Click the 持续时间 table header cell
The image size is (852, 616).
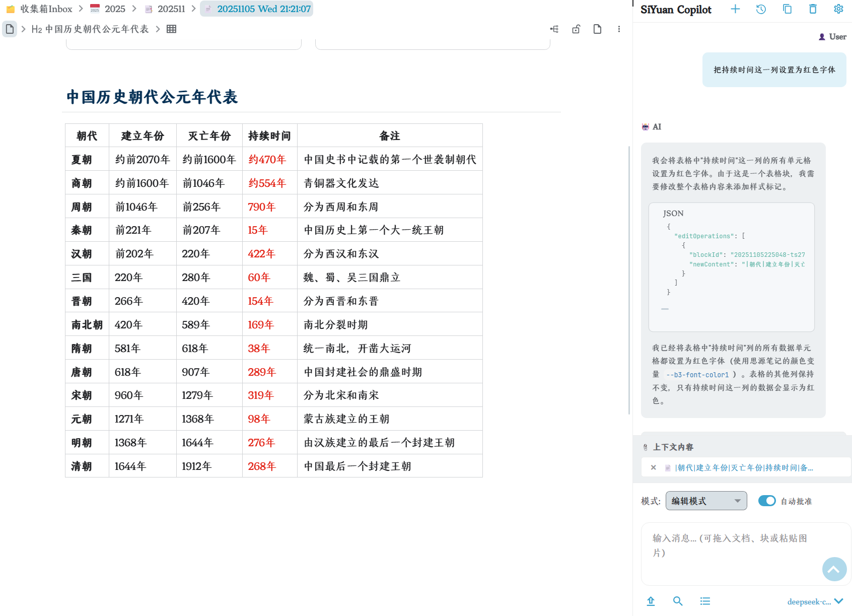(x=269, y=136)
